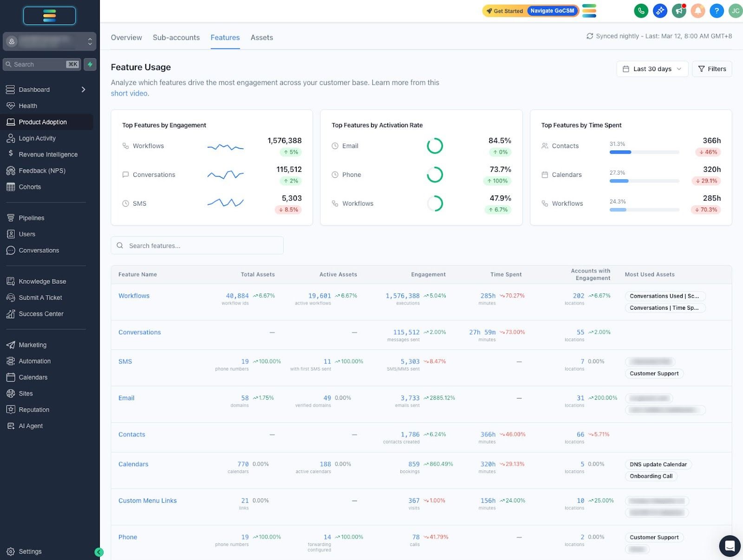Switch to the Assets tab
Image resolution: width=743 pixels, height=560 pixels.
(262, 38)
